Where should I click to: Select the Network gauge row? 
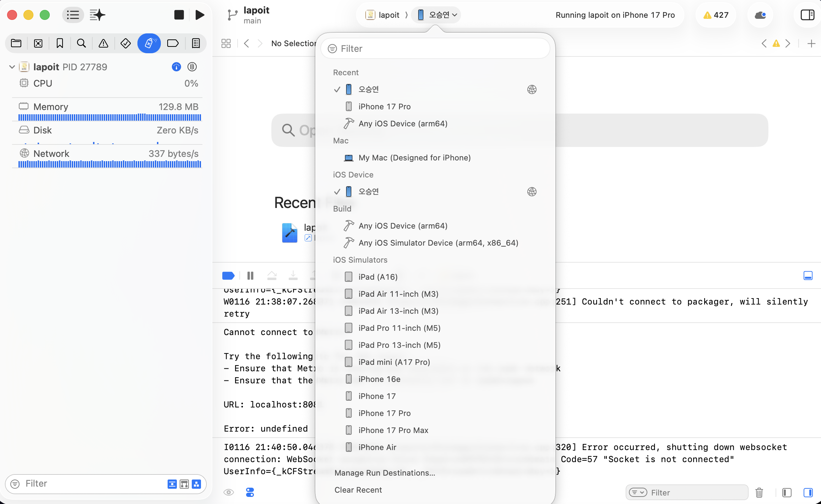(x=107, y=157)
